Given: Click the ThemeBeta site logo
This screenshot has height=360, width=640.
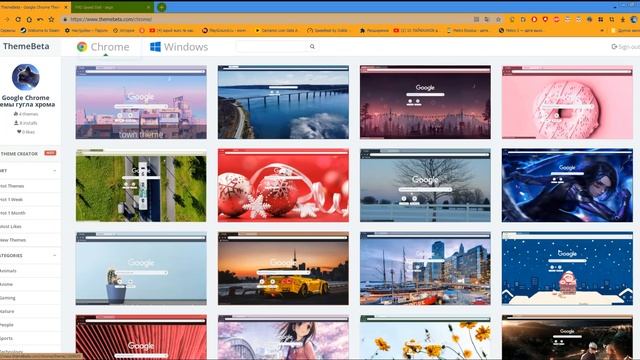Looking at the screenshot, I should point(26,46).
